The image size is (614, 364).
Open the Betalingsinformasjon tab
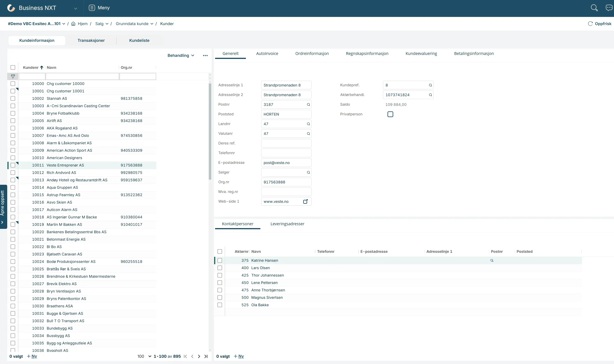pos(474,53)
